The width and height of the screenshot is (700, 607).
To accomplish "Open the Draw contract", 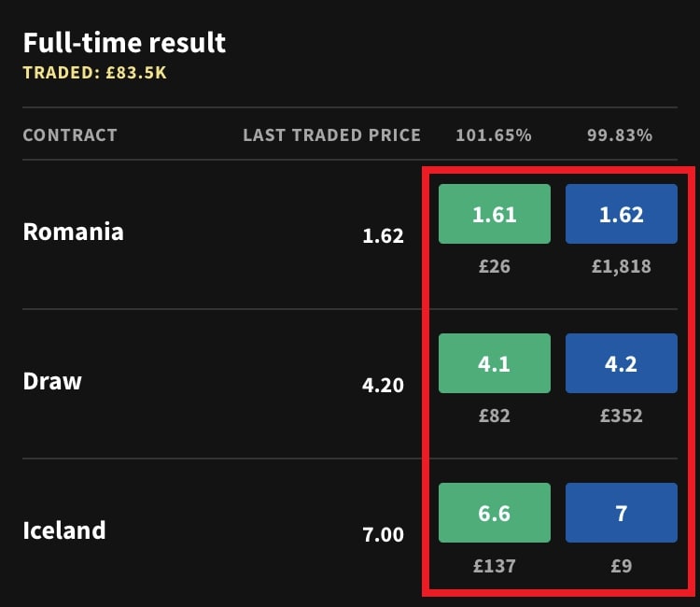I will pos(52,381).
